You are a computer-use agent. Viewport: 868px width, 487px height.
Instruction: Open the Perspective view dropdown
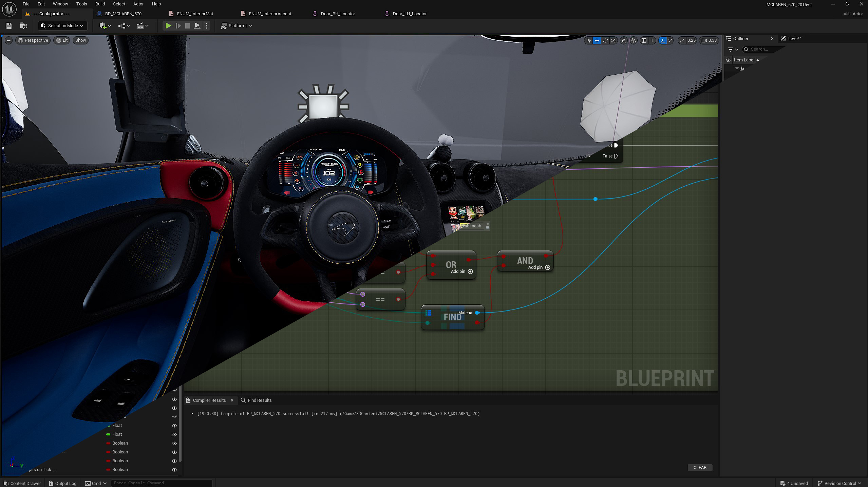coord(33,40)
